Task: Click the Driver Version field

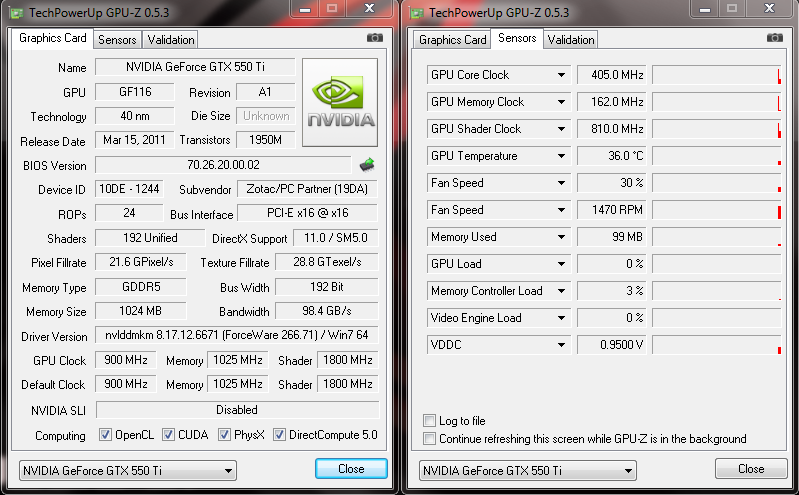Action: pyautogui.click(x=236, y=335)
